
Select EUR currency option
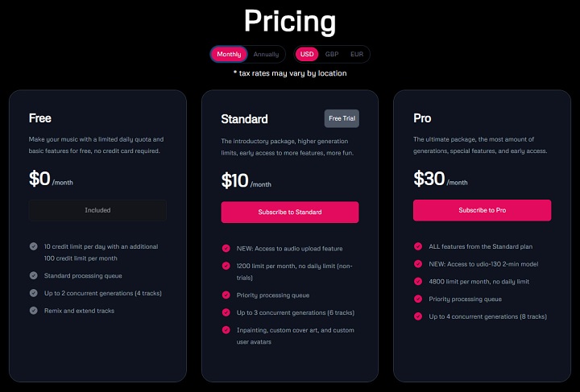(357, 55)
